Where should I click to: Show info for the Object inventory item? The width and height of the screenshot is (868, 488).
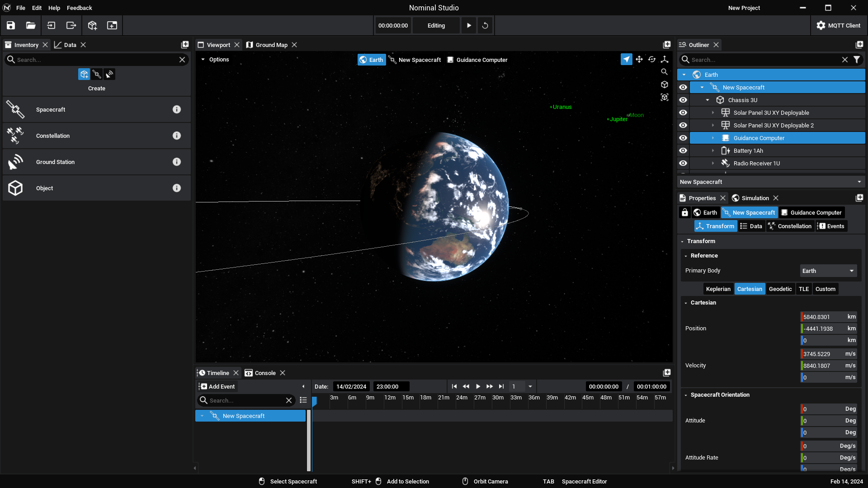tap(177, 188)
